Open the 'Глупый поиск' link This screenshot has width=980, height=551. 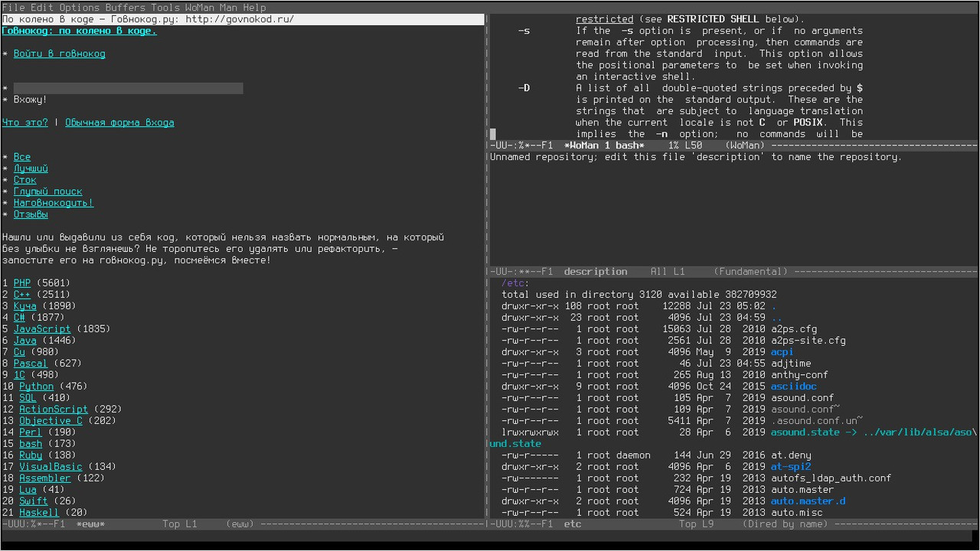click(48, 191)
